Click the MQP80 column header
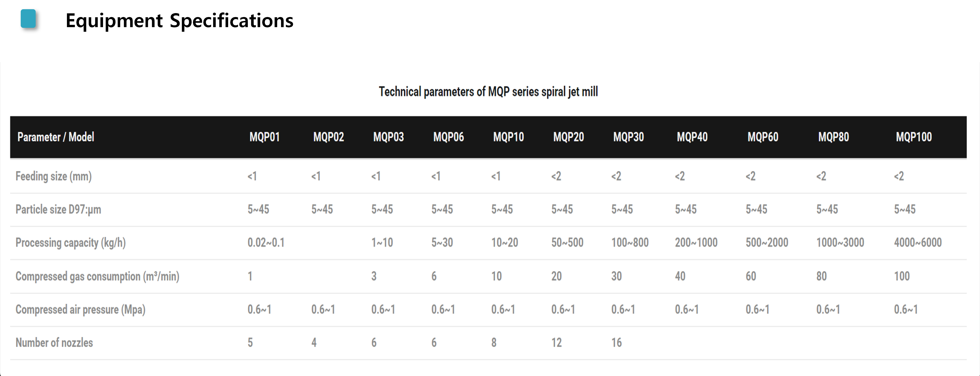Image resolution: width=980 pixels, height=376 pixels. click(x=833, y=137)
